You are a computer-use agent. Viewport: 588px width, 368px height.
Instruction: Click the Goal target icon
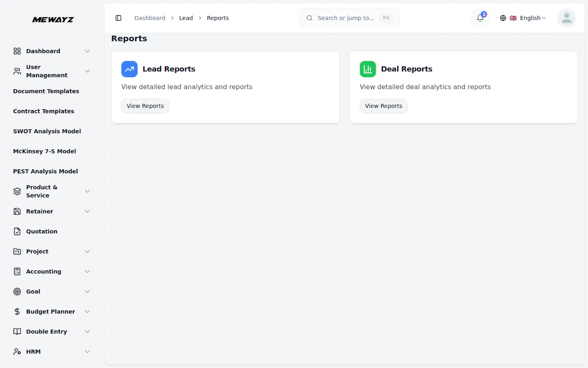pyautogui.click(x=17, y=292)
